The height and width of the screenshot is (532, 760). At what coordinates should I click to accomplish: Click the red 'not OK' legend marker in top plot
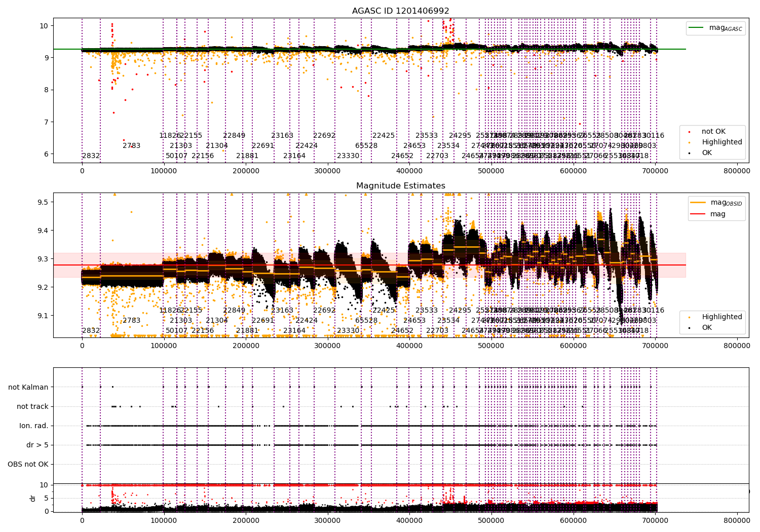(690, 132)
